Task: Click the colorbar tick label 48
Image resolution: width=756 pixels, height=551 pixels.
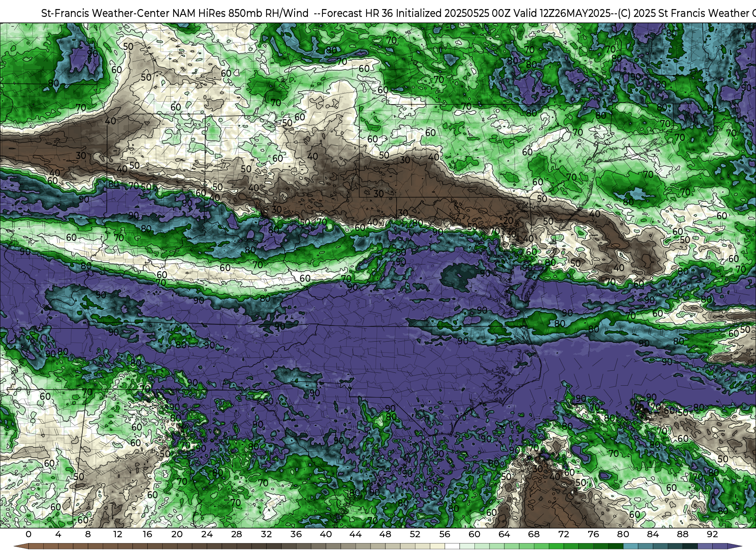Action: [385, 534]
